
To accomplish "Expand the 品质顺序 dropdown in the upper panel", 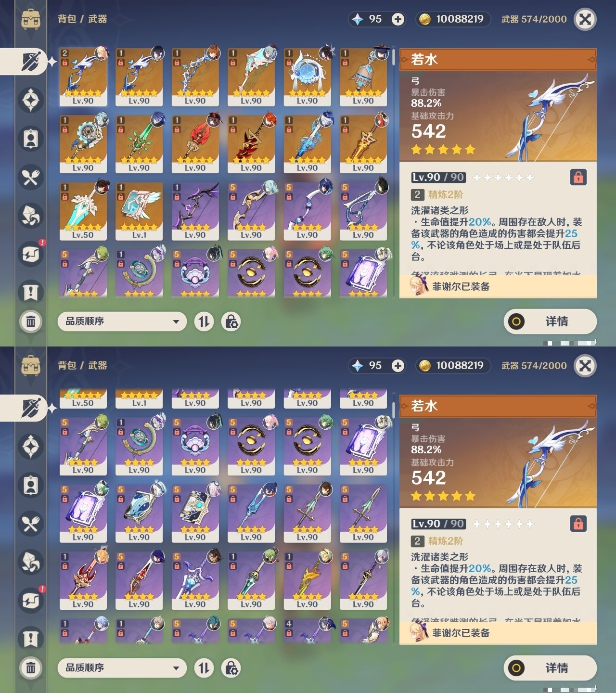I will click(122, 321).
